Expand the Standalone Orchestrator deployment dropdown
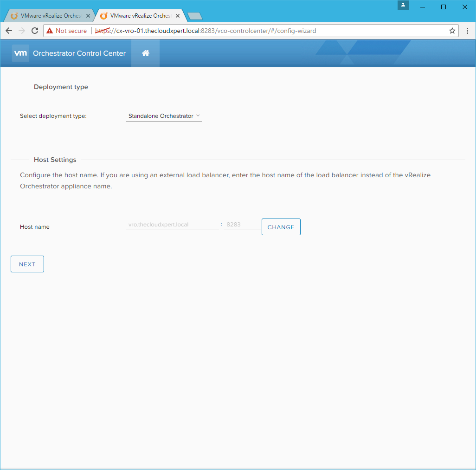Screen dimensions: 476x470 click(164, 116)
